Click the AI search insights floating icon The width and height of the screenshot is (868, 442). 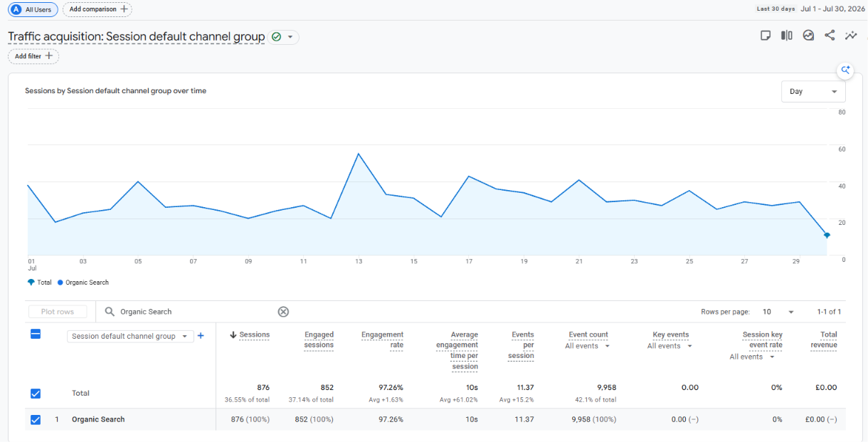[845, 70]
